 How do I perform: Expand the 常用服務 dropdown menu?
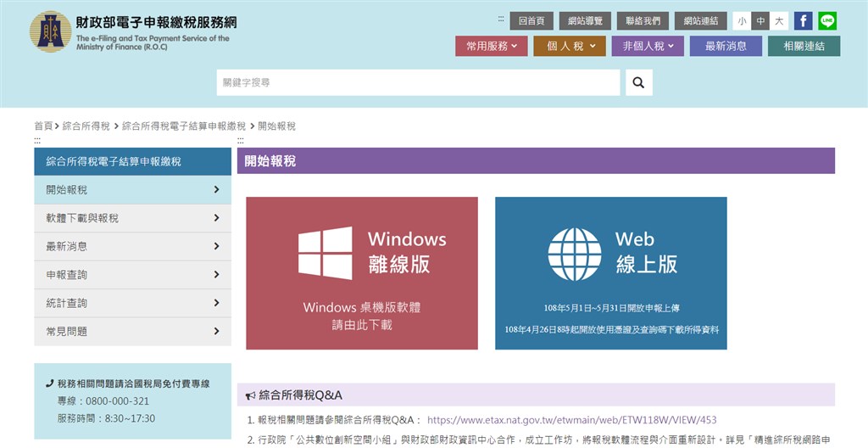tap(492, 46)
